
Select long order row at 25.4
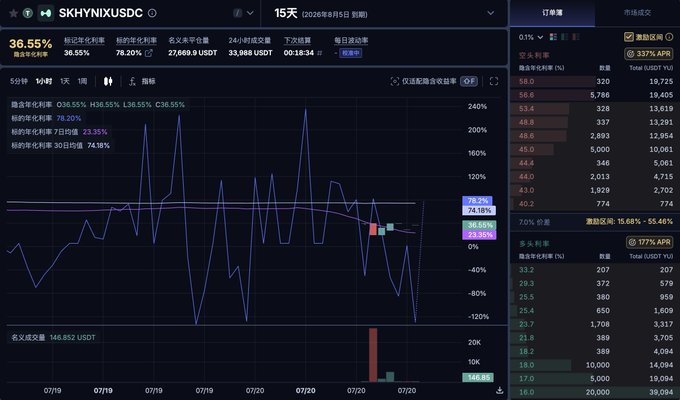[x=595, y=311]
